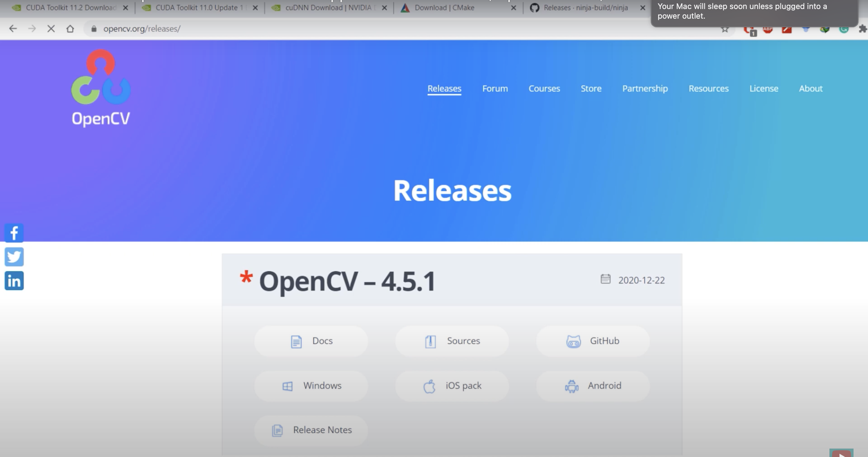Open the Release Notes for OpenCV 4.5.1

tap(311, 430)
